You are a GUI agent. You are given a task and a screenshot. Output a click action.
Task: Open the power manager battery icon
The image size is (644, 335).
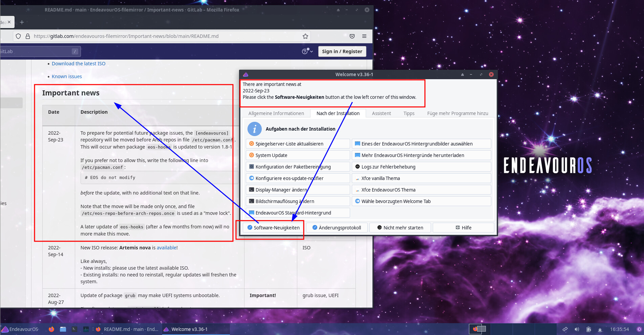click(x=589, y=329)
